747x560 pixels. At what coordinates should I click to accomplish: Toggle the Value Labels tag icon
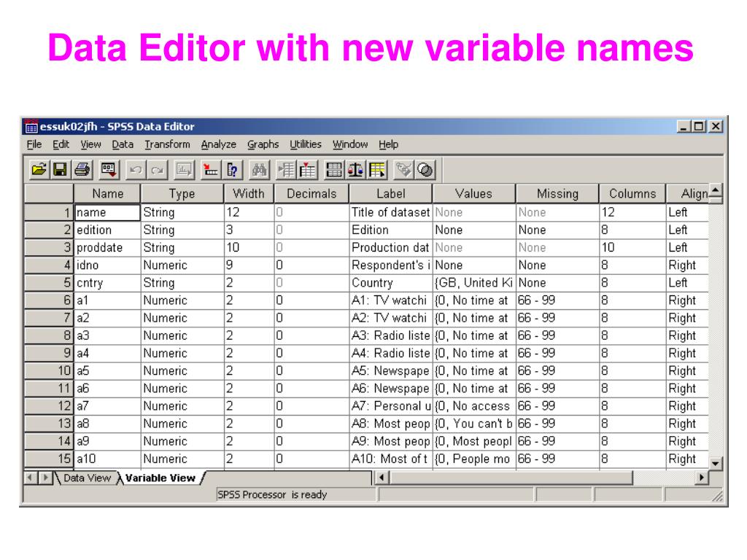click(x=403, y=169)
